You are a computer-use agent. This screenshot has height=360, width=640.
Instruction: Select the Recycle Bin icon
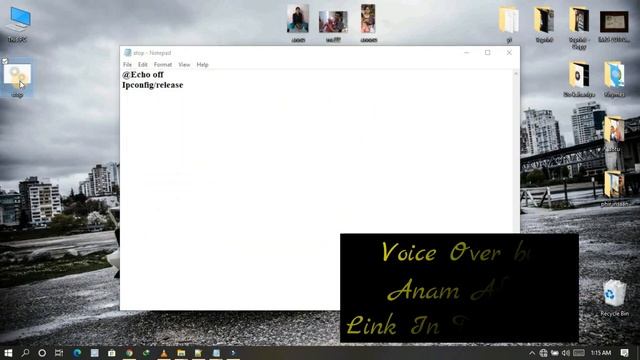(x=614, y=297)
